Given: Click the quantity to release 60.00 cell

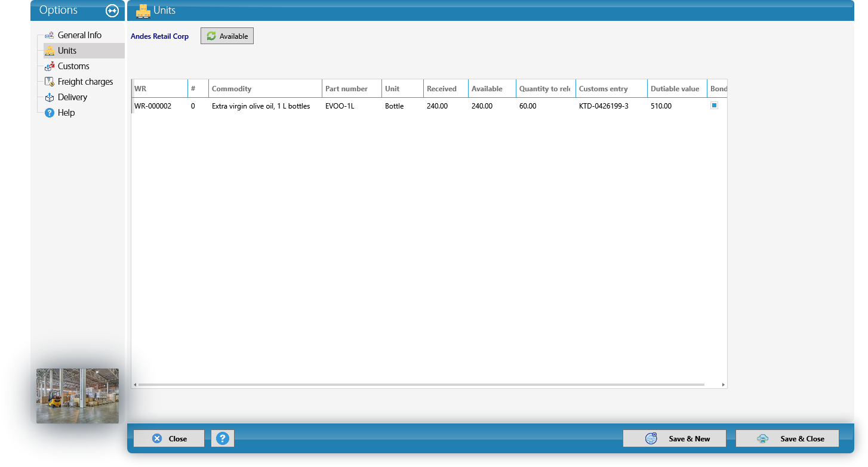Looking at the screenshot, I should tap(546, 106).
